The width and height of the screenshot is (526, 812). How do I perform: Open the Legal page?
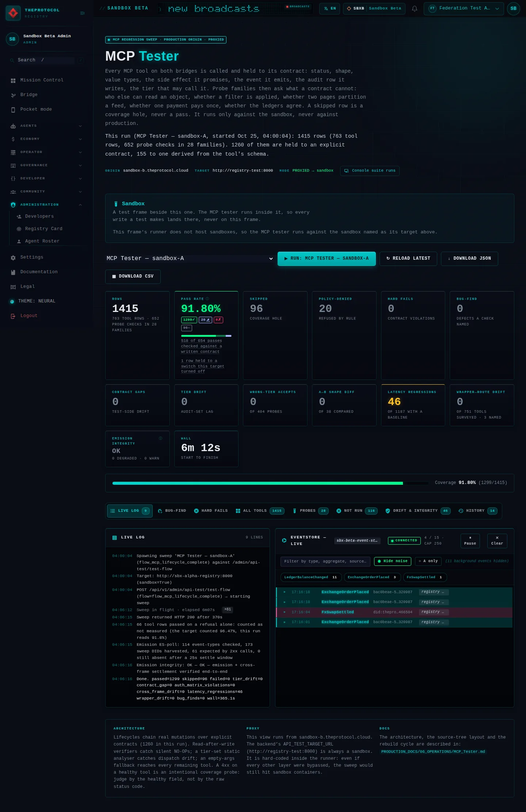pos(46,286)
